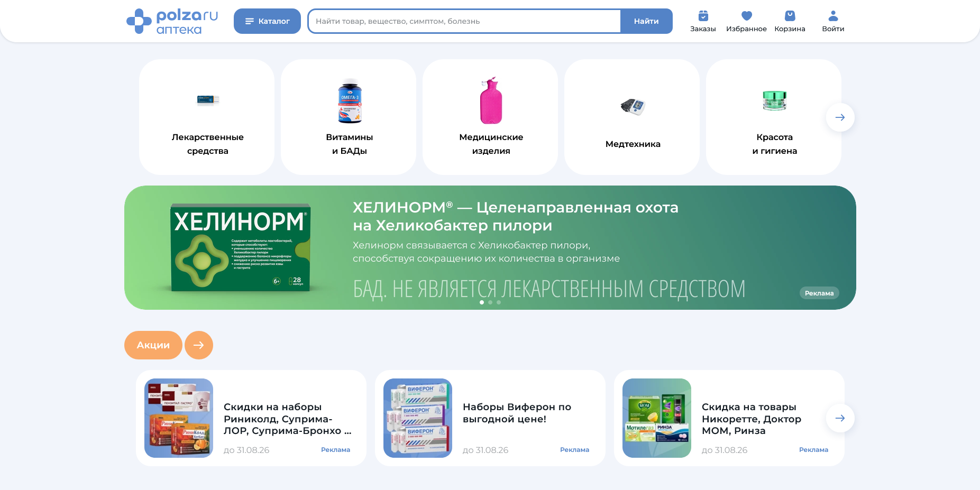Open Красота и гигиена category card

point(774,117)
